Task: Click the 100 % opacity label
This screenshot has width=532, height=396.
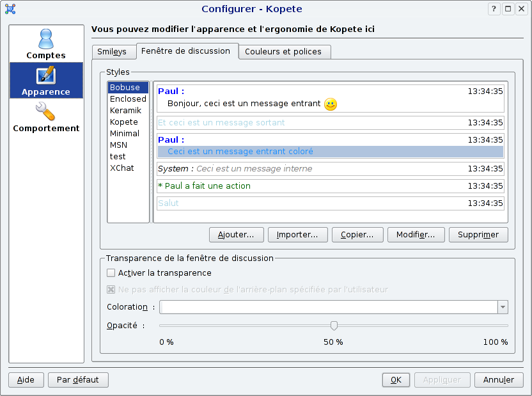Action: (496, 342)
